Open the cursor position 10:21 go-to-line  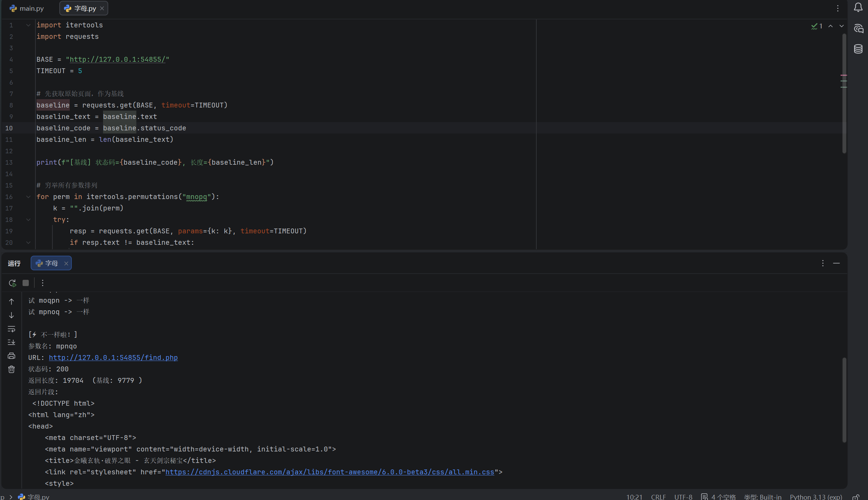(634, 497)
